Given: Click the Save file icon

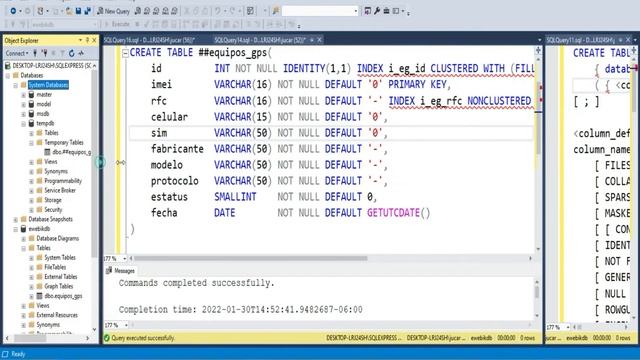Looking at the screenshot, I should tap(78, 11).
